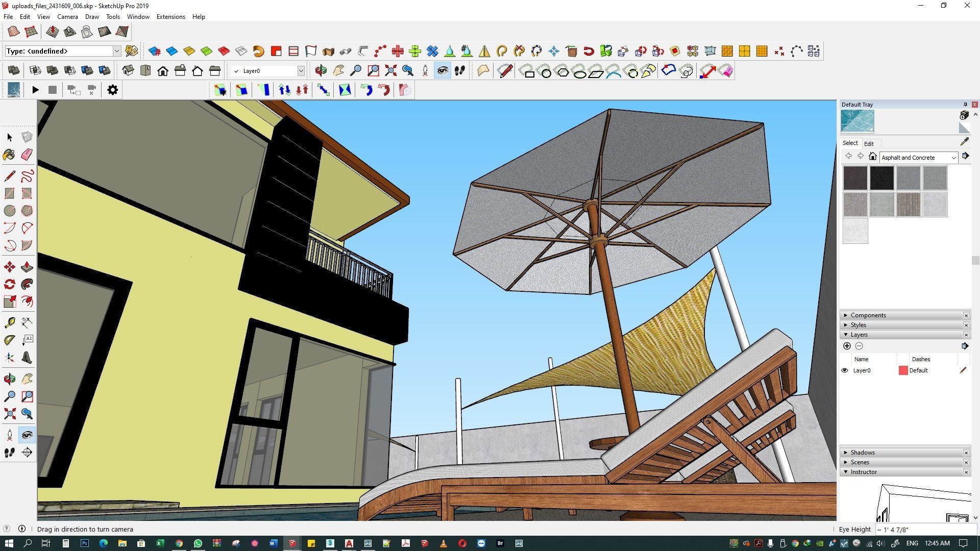980x551 pixels.
Task: Open the Asphalt and Concrete materials dropdown
Action: (x=953, y=158)
